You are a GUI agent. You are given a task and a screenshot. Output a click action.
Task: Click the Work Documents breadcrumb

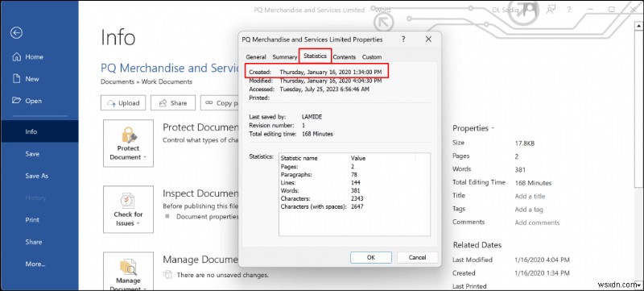(x=167, y=81)
